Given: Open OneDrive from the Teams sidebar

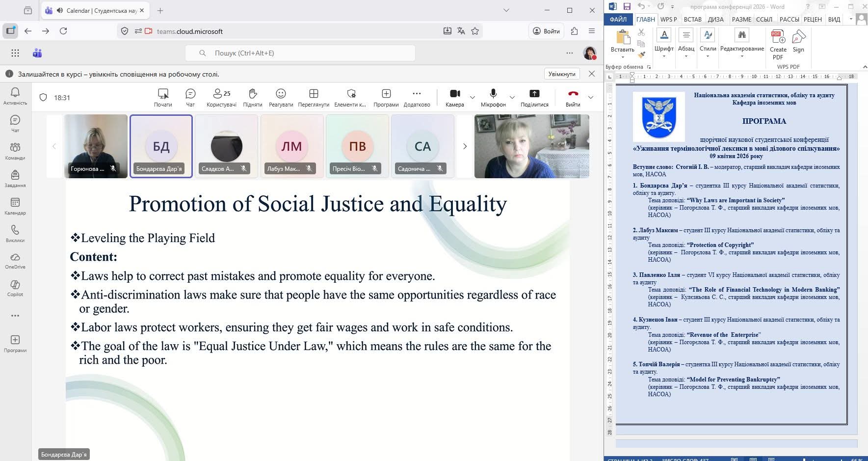Looking at the screenshot, I should pos(15,261).
